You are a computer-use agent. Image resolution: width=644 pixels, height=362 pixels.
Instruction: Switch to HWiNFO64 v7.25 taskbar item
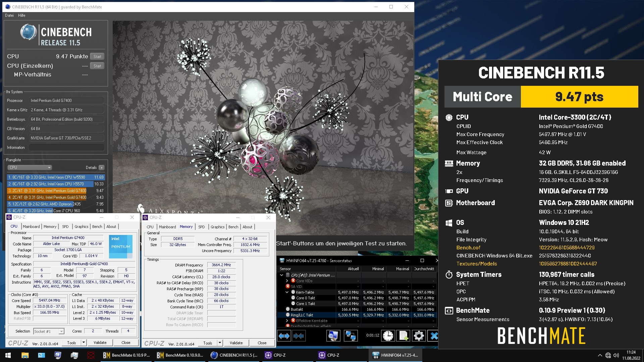click(395, 355)
